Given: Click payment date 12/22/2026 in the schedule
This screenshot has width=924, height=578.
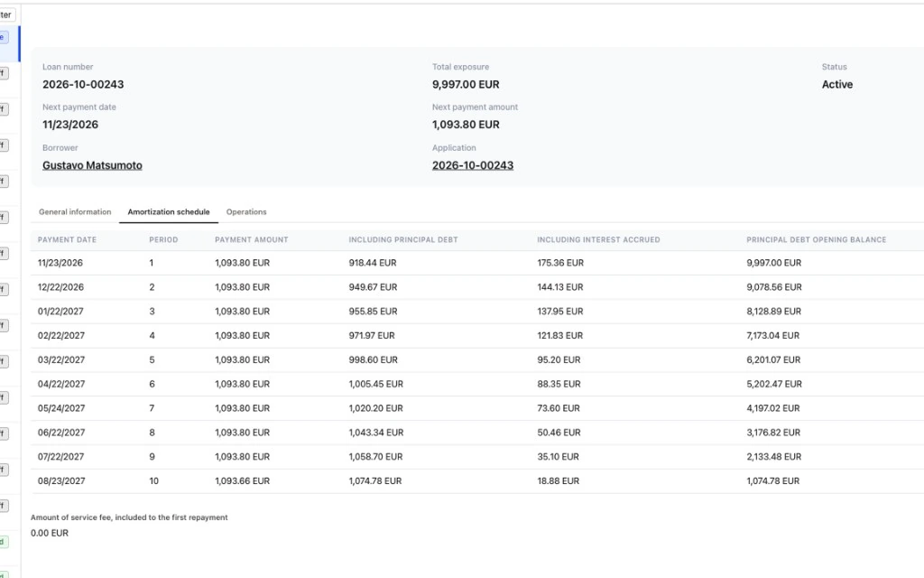Looking at the screenshot, I should (x=60, y=287).
